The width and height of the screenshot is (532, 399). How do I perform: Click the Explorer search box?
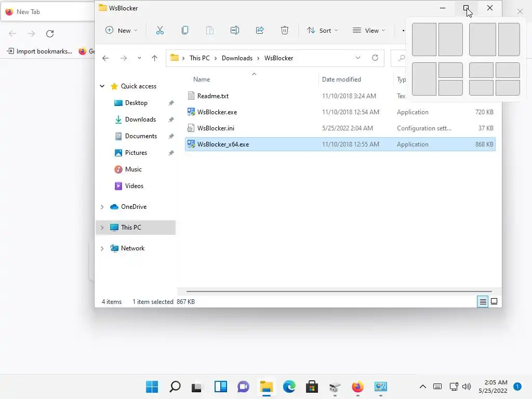pyautogui.click(x=398, y=58)
